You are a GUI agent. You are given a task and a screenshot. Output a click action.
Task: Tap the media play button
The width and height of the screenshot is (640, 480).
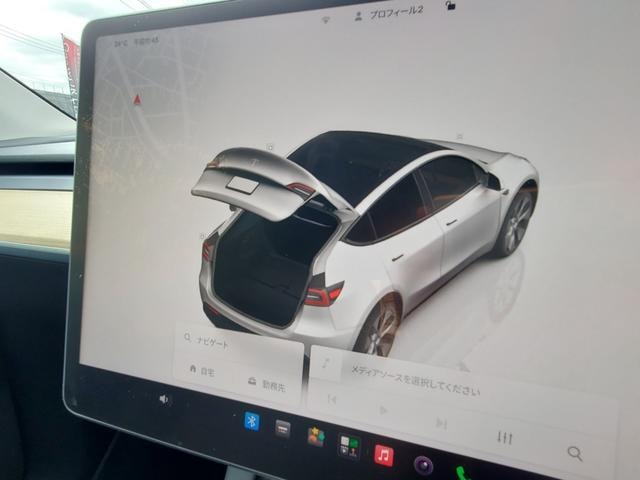(383, 410)
